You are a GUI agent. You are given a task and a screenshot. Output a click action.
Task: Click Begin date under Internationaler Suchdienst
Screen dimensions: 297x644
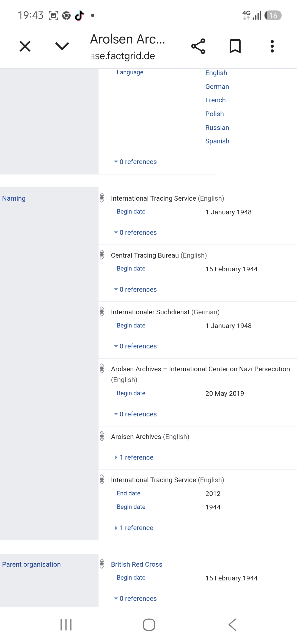[131, 326]
